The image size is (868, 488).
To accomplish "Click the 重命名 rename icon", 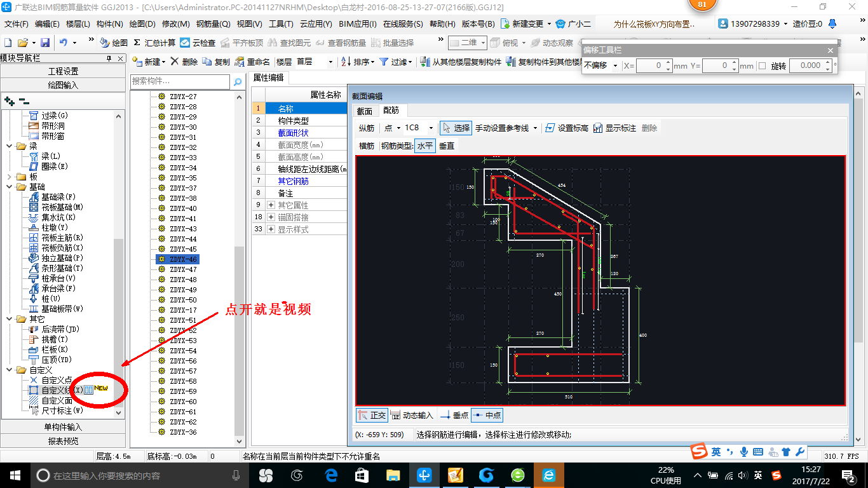I will pyautogui.click(x=252, y=62).
